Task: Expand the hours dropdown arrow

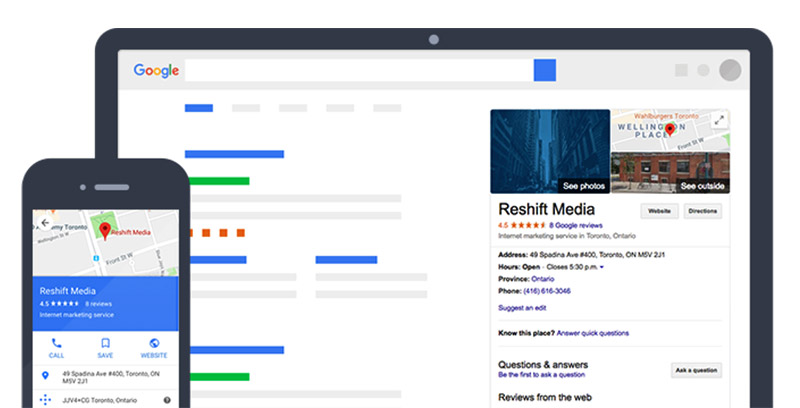Action: click(x=602, y=267)
